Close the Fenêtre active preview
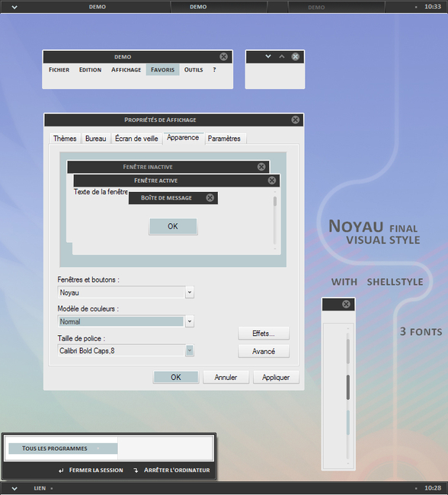The height and width of the screenshot is (495, 448). click(x=272, y=180)
